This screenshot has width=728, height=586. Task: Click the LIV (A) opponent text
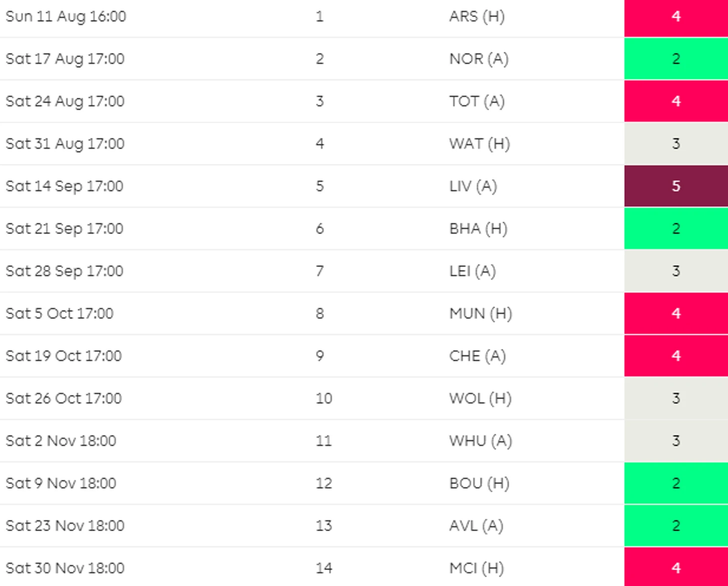(473, 186)
